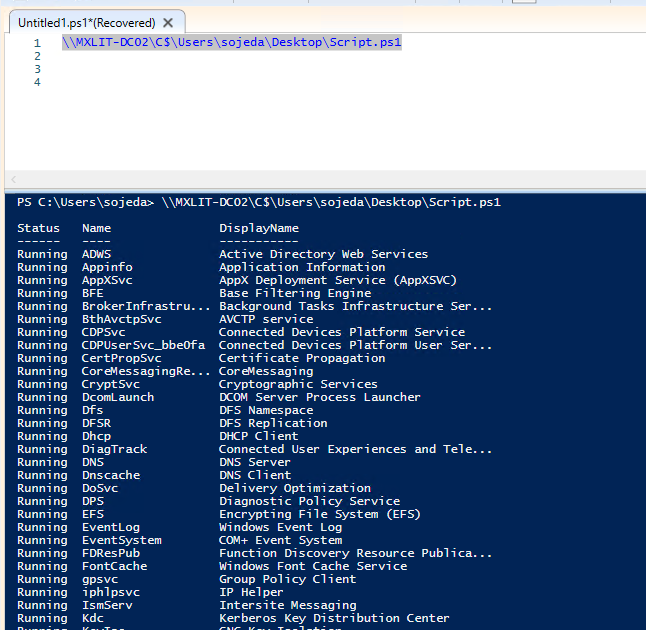Click the Active Directory Web Services display name

pyautogui.click(x=323, y=254)
